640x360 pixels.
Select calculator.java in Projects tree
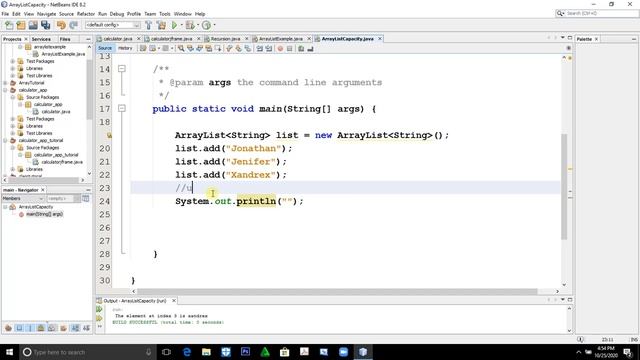pos(56,112)
